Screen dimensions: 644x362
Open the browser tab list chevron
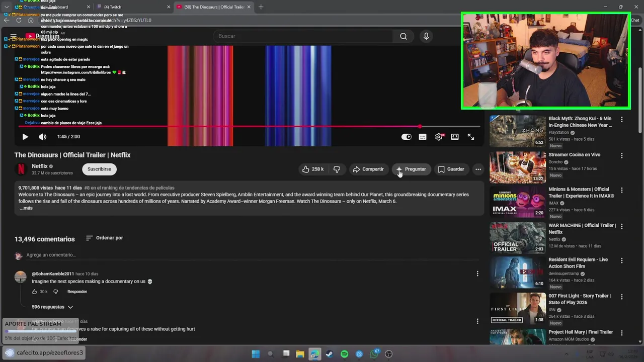[6, 7]
